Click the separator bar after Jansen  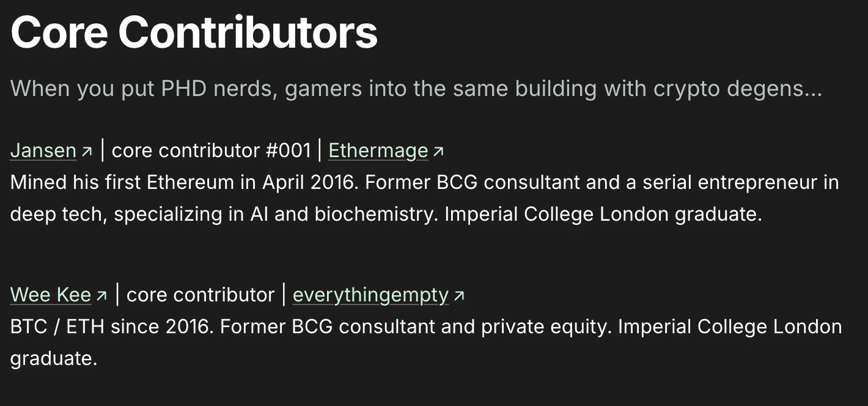tap(101, 150)
